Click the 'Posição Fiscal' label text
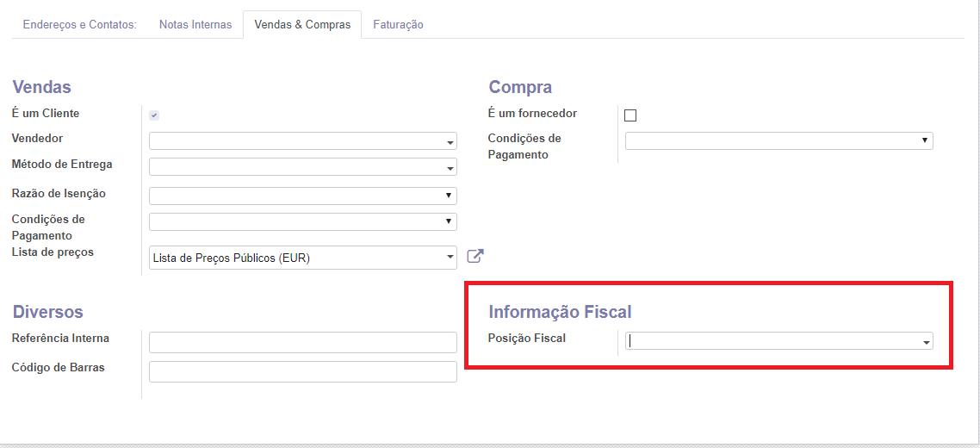This screenshot has width=980, height=448. 527,339
